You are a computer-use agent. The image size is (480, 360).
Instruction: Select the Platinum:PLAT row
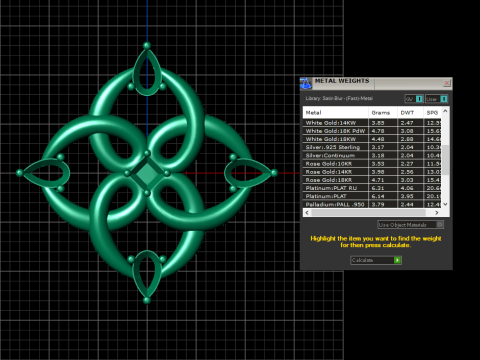point(372,196)
